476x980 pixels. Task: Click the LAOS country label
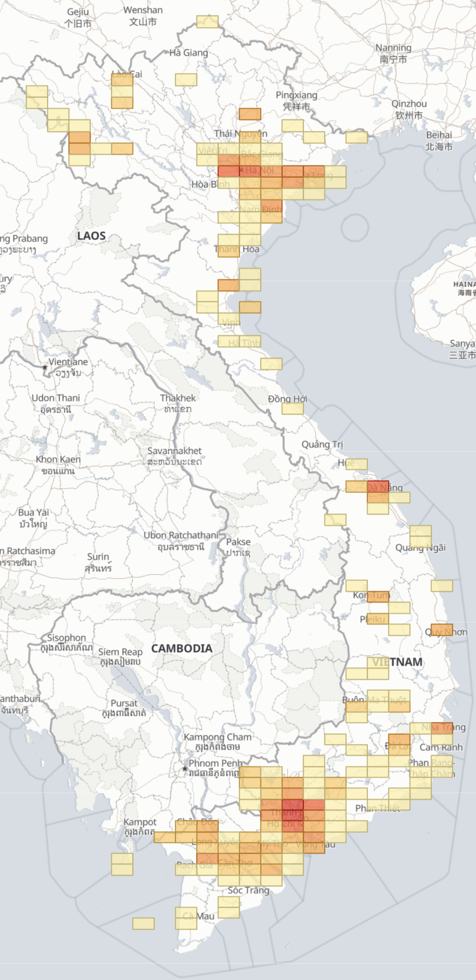(91, 235)
